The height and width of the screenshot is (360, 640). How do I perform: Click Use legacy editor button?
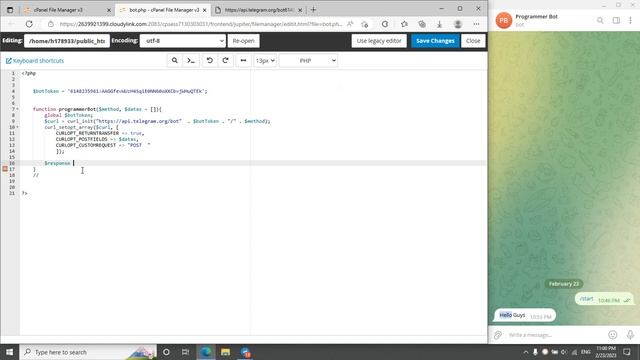click(379, 41)
